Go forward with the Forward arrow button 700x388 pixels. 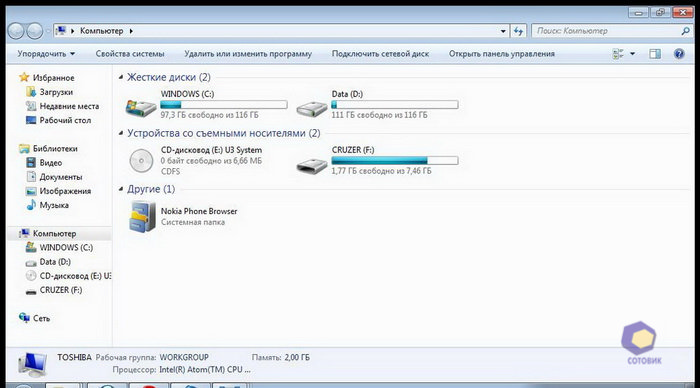[34, 31]
